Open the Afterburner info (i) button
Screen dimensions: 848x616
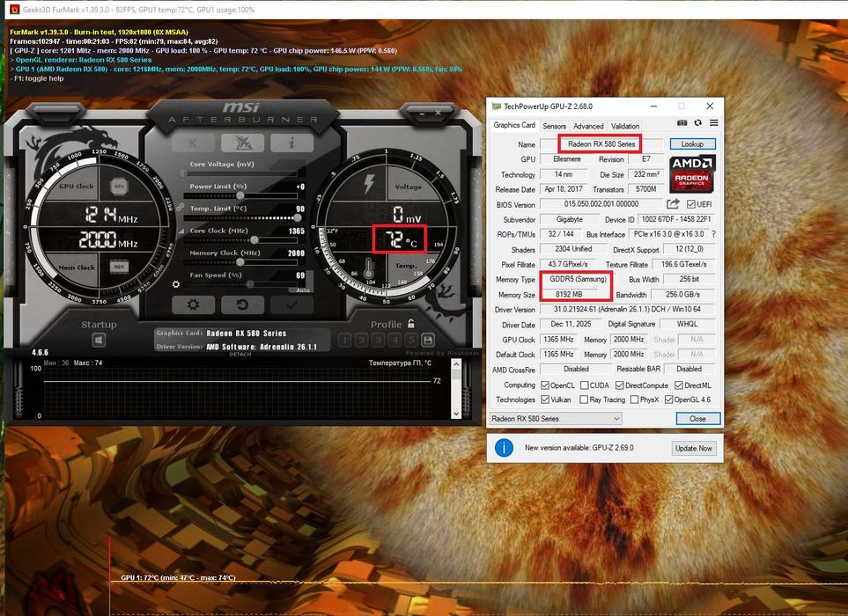tap(292, 143)
